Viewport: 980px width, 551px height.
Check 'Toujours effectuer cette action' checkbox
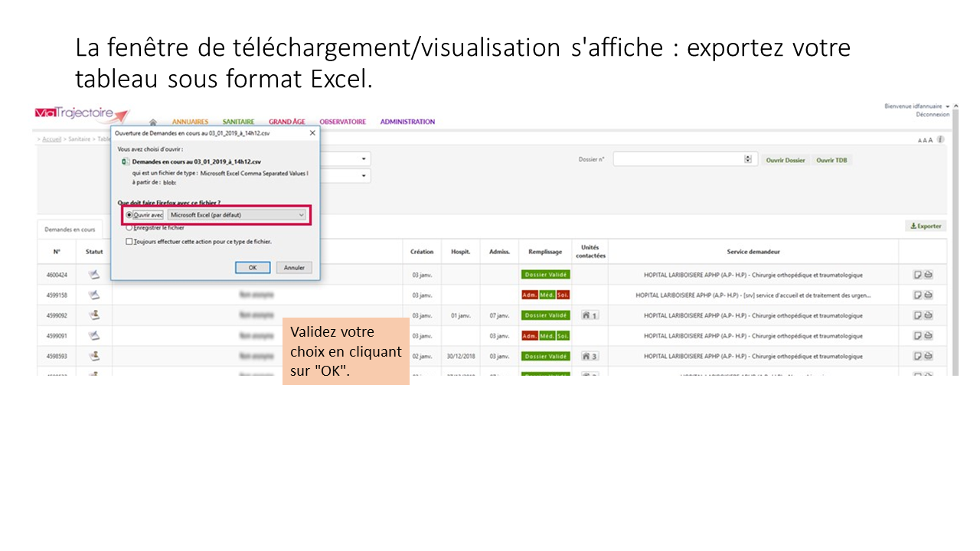129,241
